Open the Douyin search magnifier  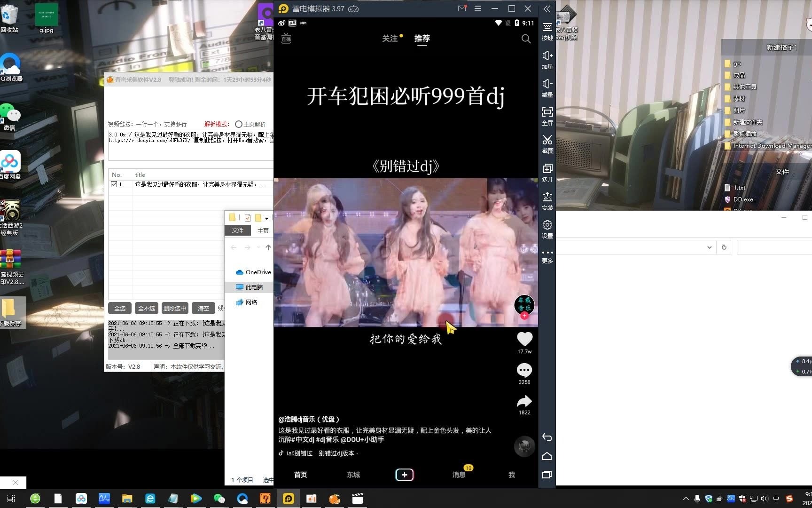pyautogui.click(x=526, y=39)
